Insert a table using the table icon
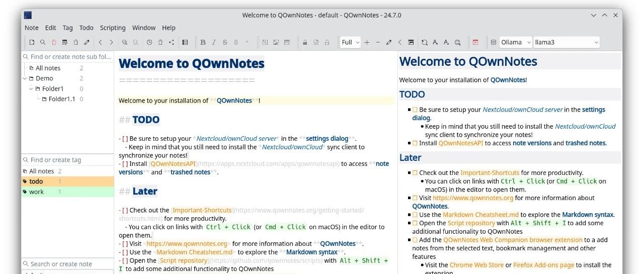 point(287,42)
